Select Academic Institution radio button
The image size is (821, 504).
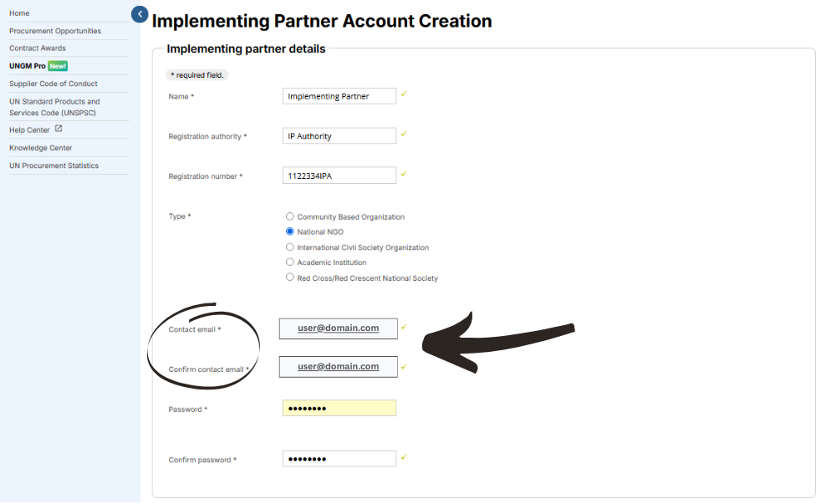point(289,262)
